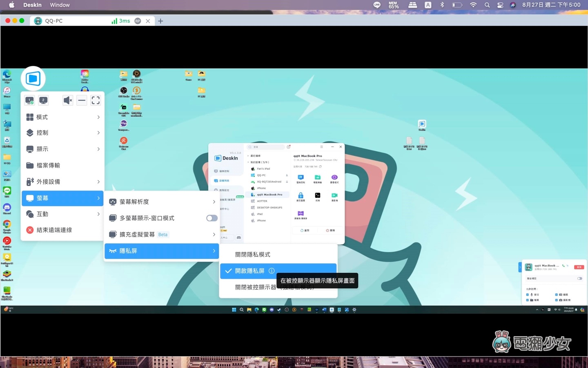Click the red disconnect button in session panel
588x368 pixels.
579,267
